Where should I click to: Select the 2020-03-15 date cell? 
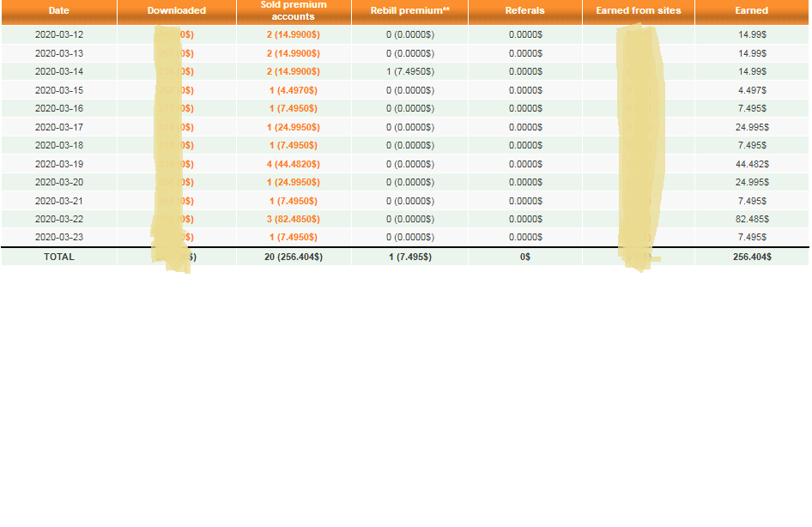(x=59, y=90)
